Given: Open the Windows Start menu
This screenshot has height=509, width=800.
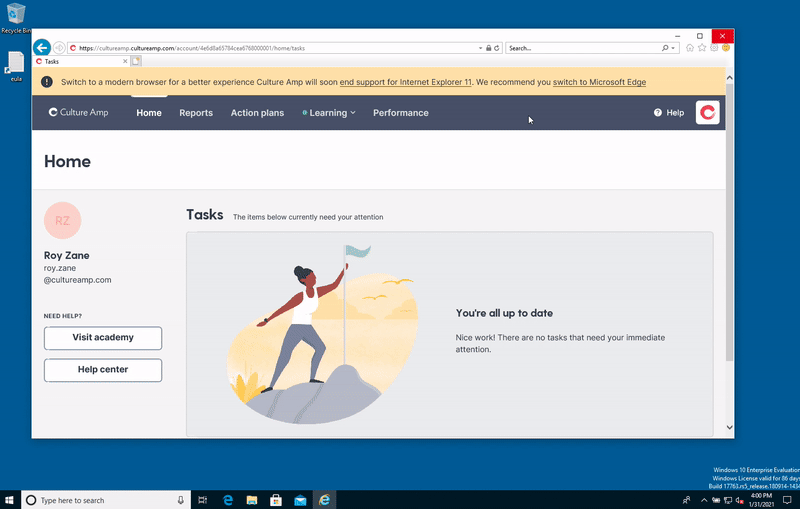Looking at the screenshot, I should point(9,500).
